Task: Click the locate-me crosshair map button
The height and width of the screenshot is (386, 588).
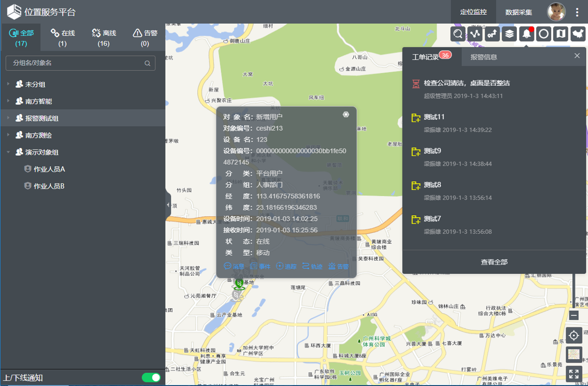Action: [574, 335]
